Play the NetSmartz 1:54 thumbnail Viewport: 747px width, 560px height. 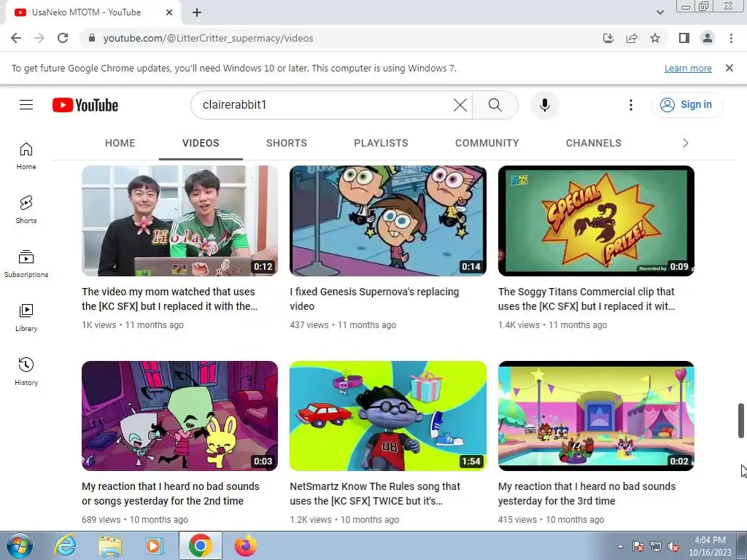click(388, 416)
